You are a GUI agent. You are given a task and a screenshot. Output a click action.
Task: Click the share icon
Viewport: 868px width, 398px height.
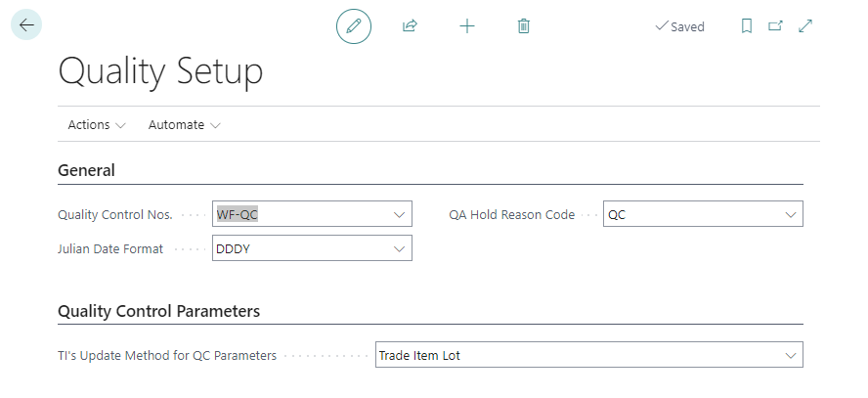pos(411,26)
